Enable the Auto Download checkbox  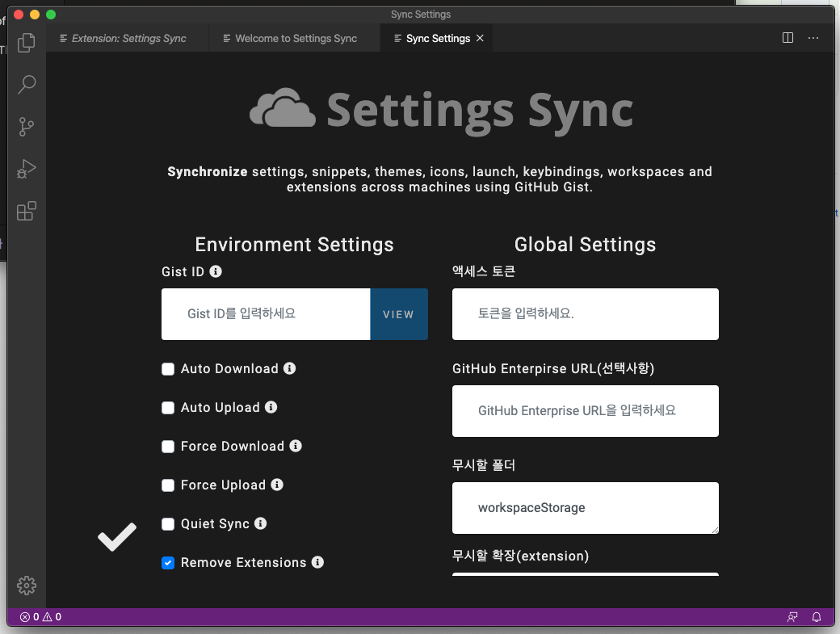(x=168, y=369)
